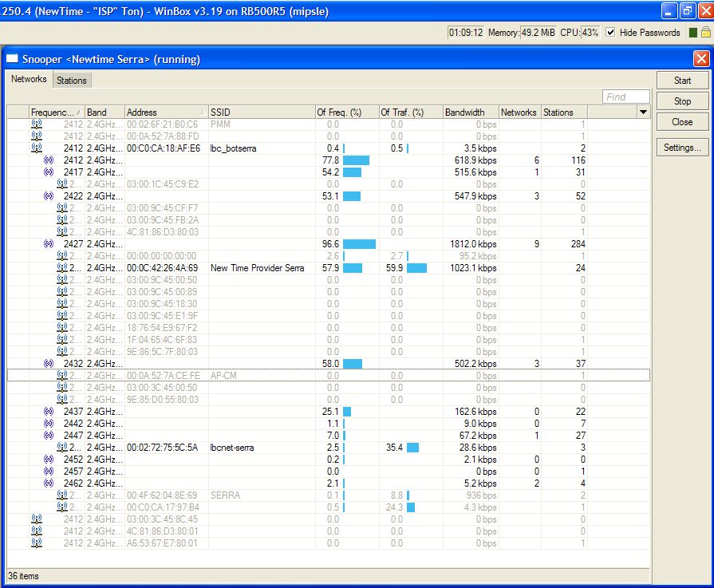The width and height of the screenshot is (714, 588).
Task: Click the icon of address 03:00:1C:45:C9:E2 row
Action: [62, 184]
